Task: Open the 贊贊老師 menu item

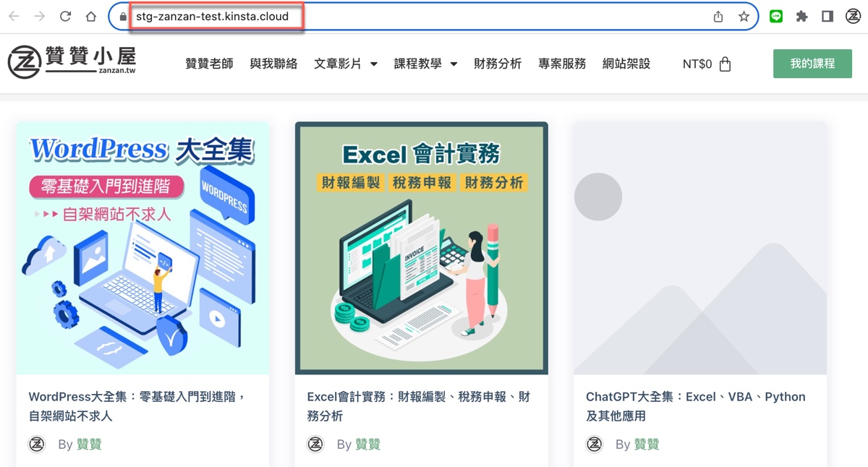Action: click(209, 64)
